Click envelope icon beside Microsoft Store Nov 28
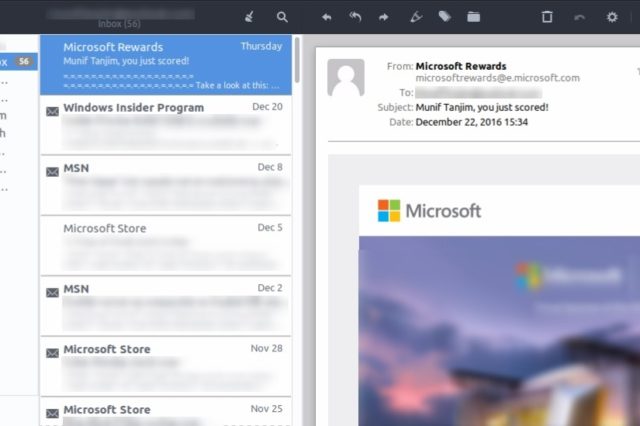Viewport: 640px width, 426px height. pyautogui.click(x=52, y=353)
